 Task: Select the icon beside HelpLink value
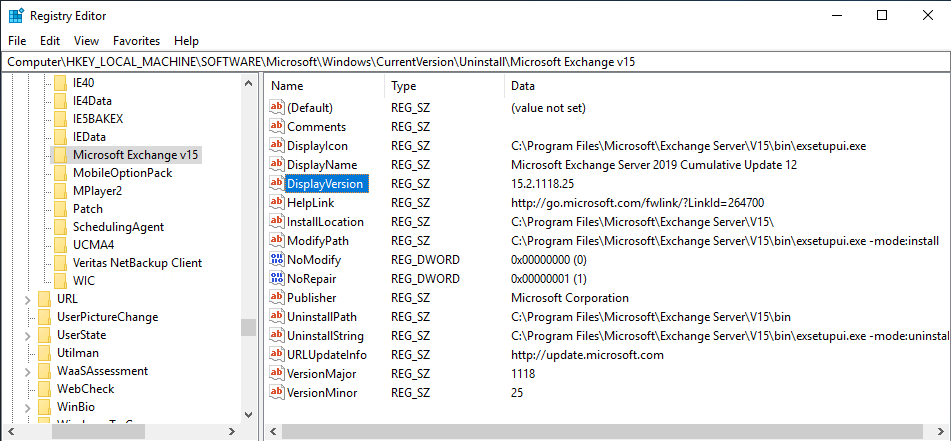[x=277, y=203]
